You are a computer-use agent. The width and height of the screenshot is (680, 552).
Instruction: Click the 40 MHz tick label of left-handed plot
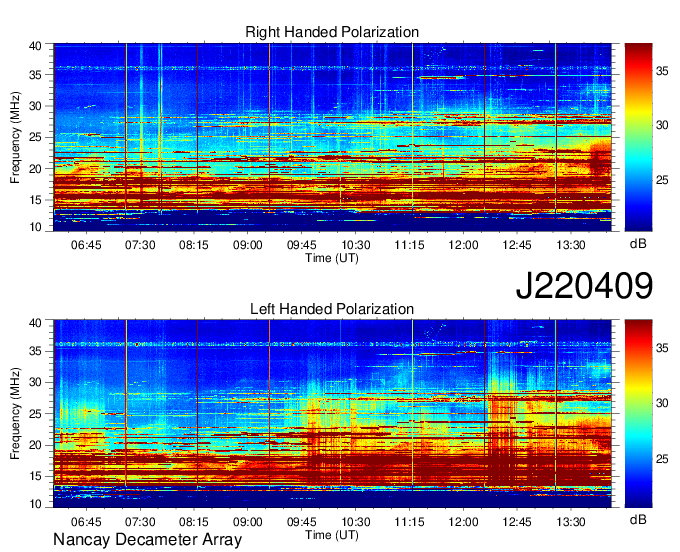(x=36, y=323)
